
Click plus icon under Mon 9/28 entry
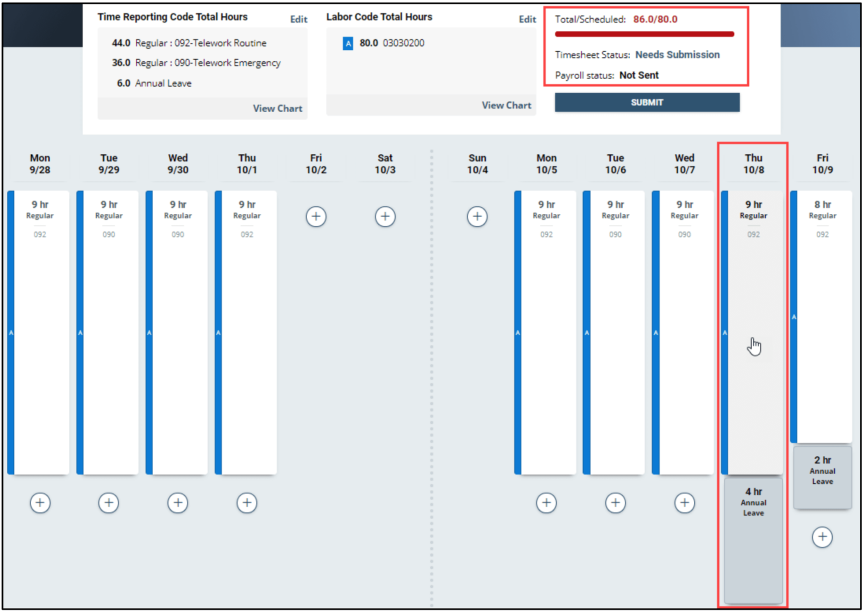pyautogui.click(x=40, y=503)
